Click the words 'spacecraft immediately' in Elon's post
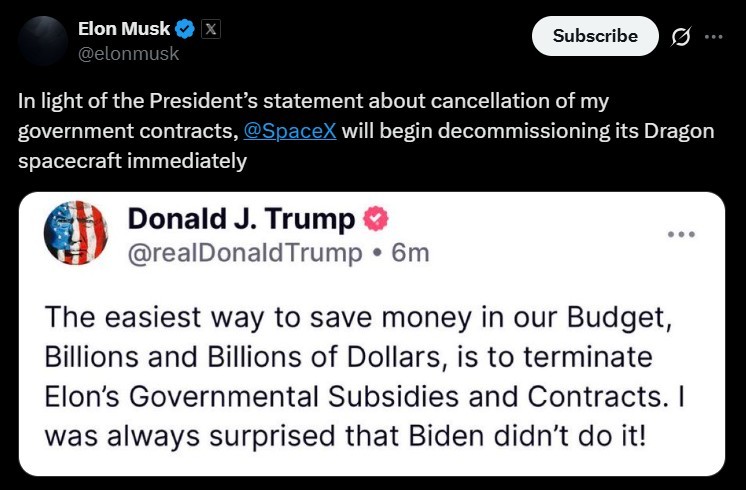Image resolution: width=746 pixels, height=490 pixels. [x=132, y=160]
